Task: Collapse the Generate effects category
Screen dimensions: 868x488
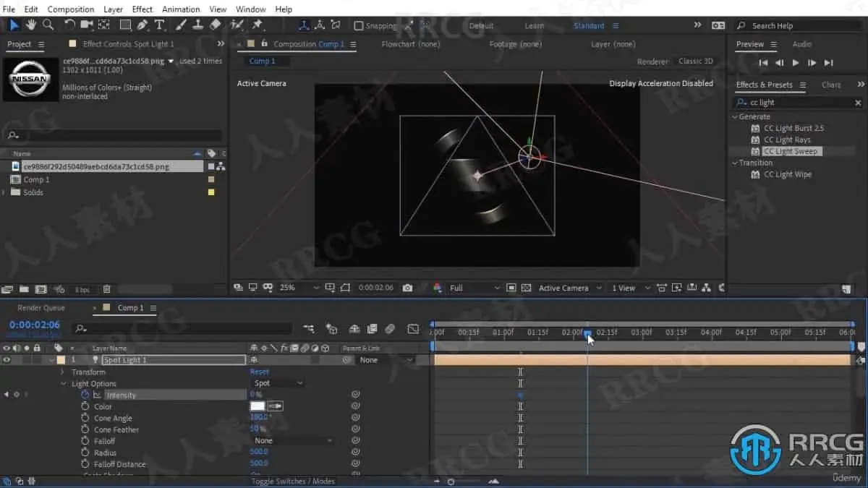Action: click(x=735, y=116)
